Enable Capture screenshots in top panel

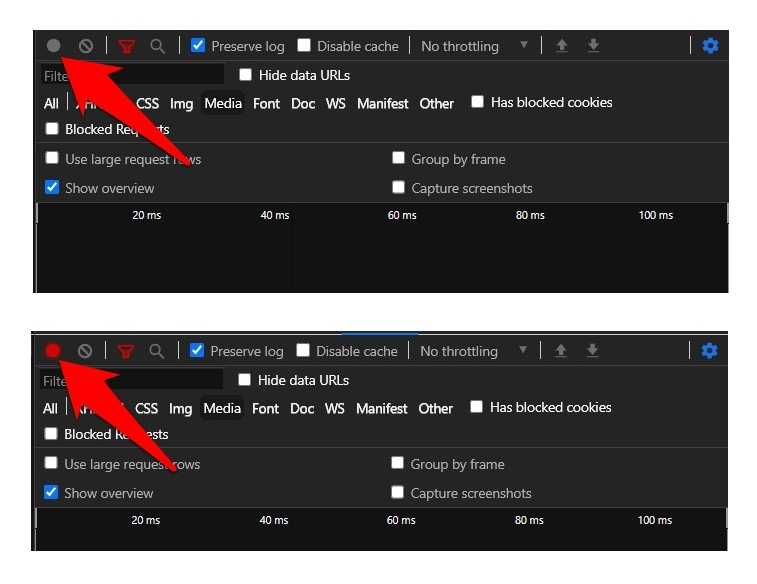click(x=398, y=187)
